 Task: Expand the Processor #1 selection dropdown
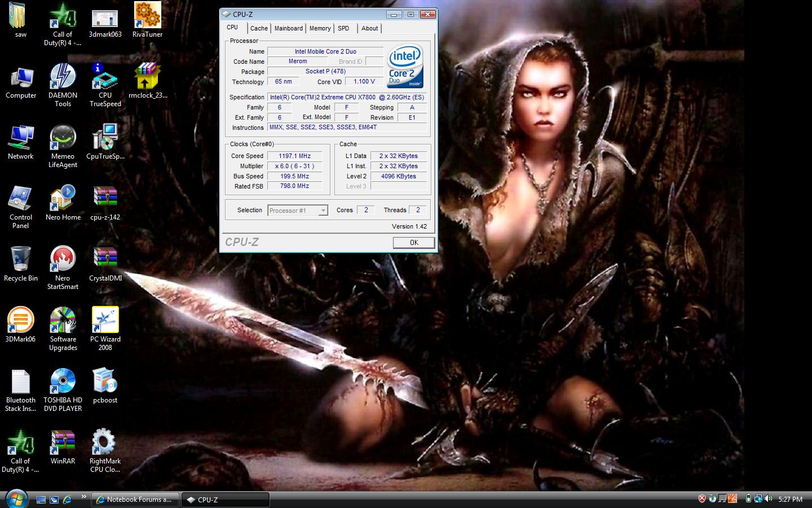tap(323, 211)
